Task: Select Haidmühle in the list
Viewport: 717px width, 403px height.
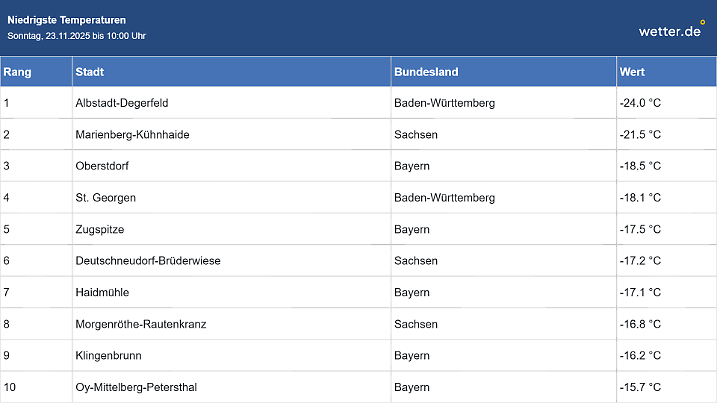Action: (x=102, y=292)
